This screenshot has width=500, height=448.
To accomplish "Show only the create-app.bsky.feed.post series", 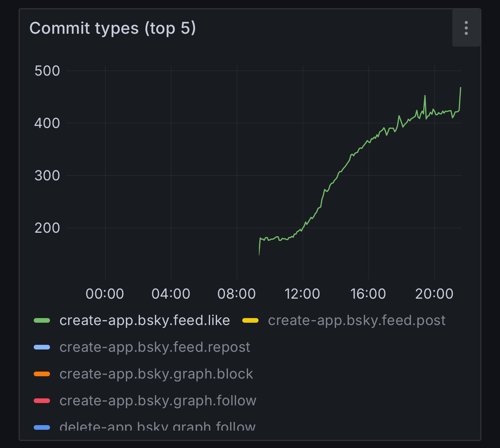I will pos(356,320).
